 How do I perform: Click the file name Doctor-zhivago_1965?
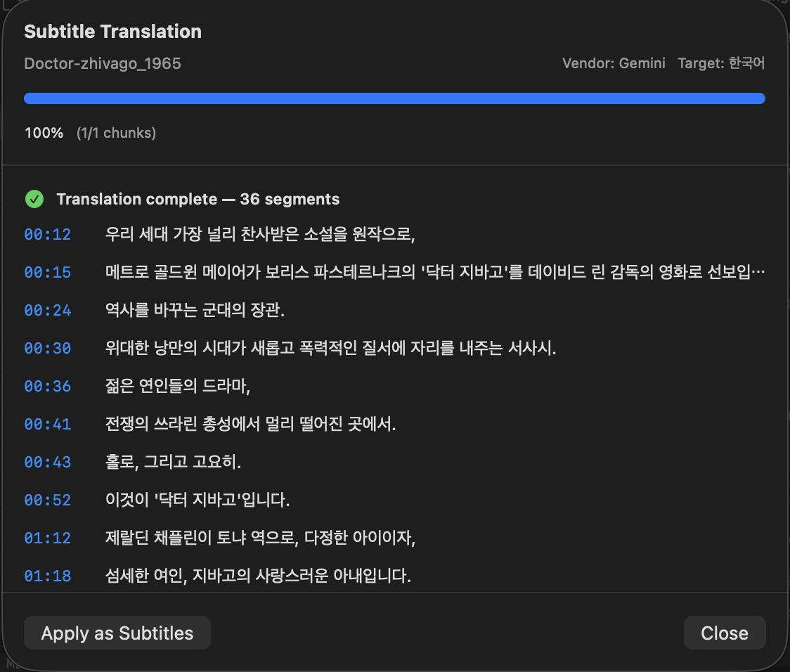[103, 63]
